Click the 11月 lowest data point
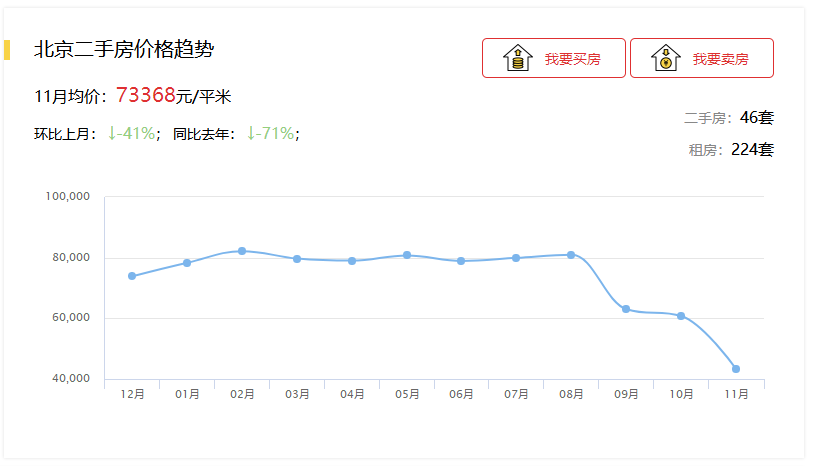This screenshot has height=466, width=816. coord(736,369)
